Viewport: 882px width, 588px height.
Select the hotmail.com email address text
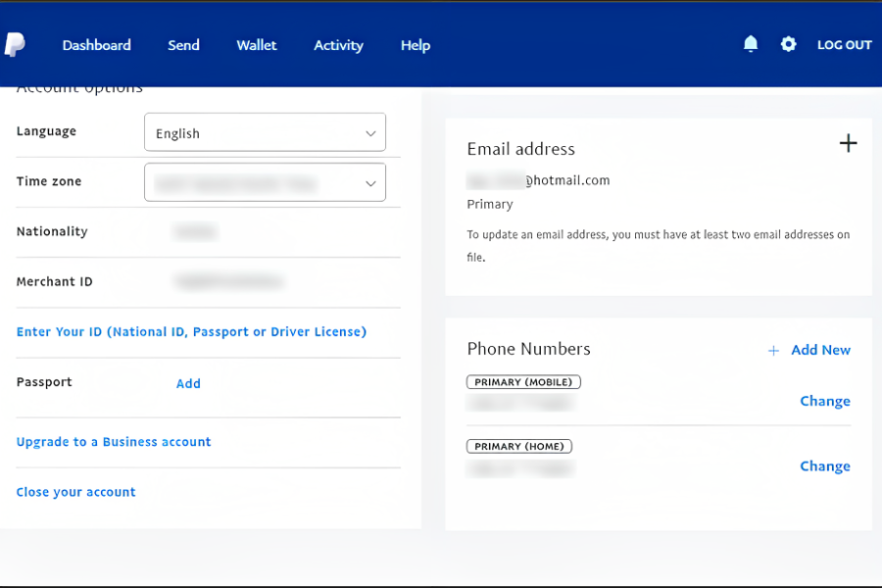pos(538,180)
